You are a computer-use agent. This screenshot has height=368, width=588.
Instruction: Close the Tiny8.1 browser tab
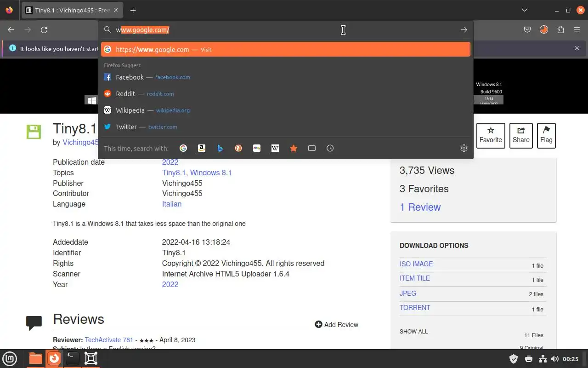tap(116, 10)
